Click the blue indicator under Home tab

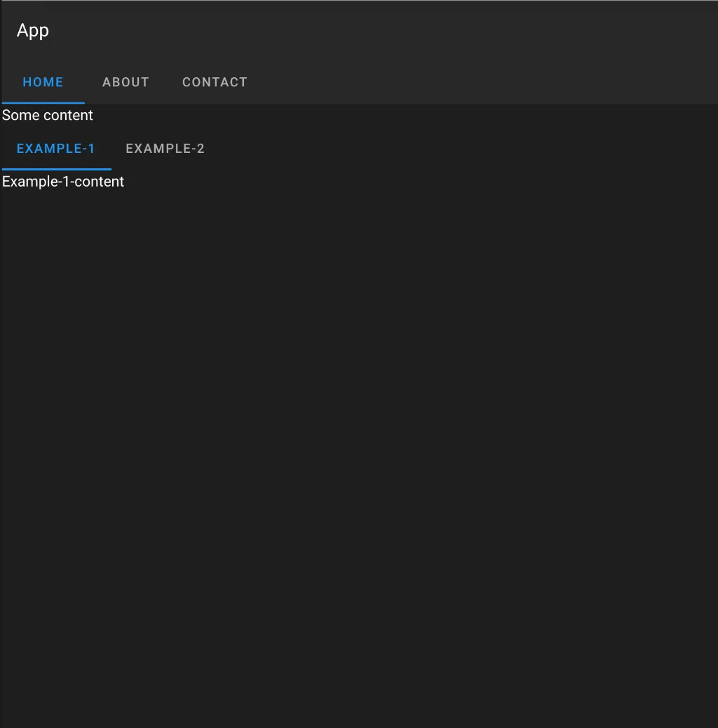(43, 102)
